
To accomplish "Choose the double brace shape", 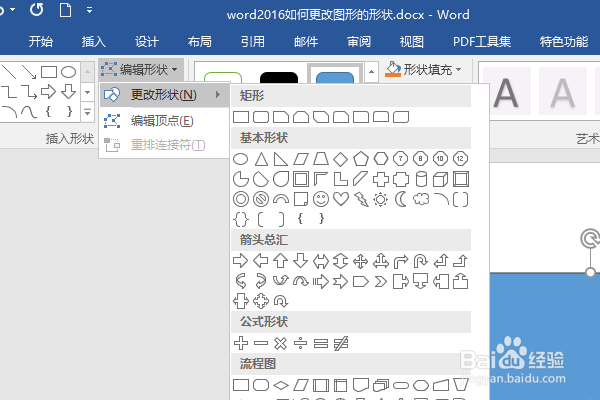I will coord(241,219).
